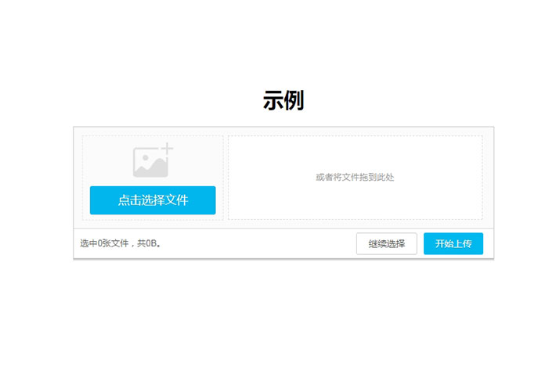Click the image placeholder icon
This screenshot has height=392, width=556.
click(x=152, y=160)
